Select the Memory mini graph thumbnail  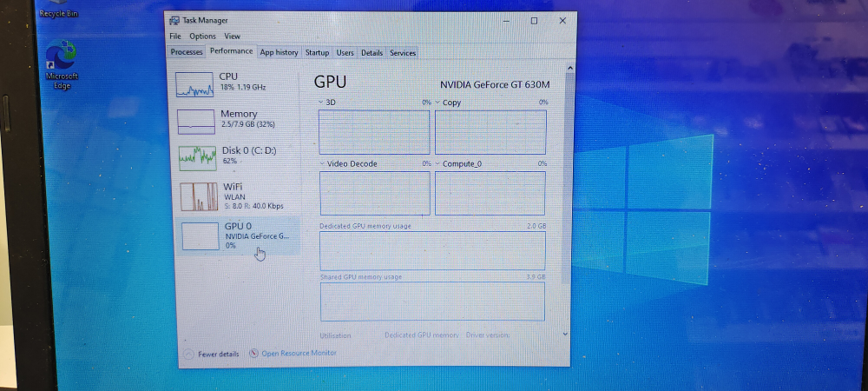(x=196, y=122)
